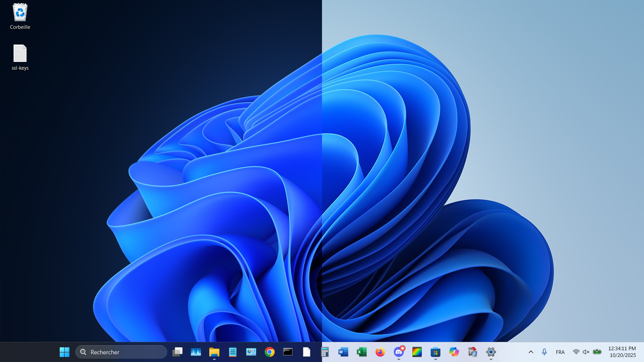644x362 pixels.
Task: Open the Terminal from the taskbar
Action: [x=288, y=352]
